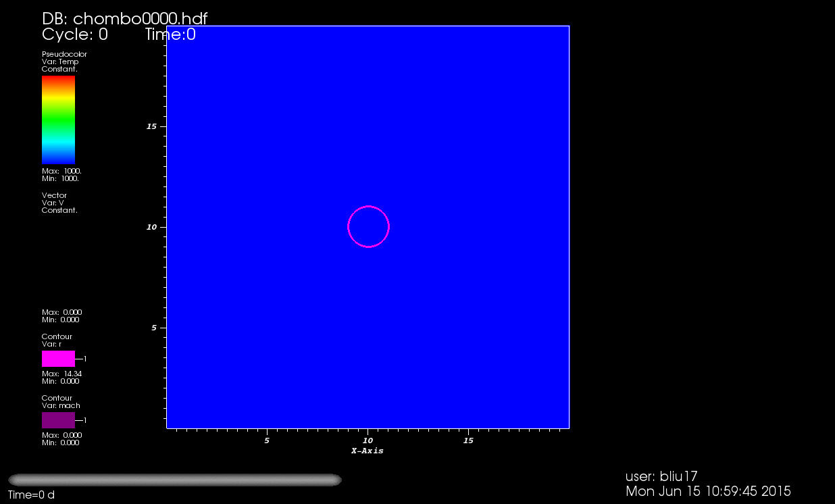This screenshot has width=835, height=504.
Task: Click the purple mach contour legend swatch
Action: (58, 420)
